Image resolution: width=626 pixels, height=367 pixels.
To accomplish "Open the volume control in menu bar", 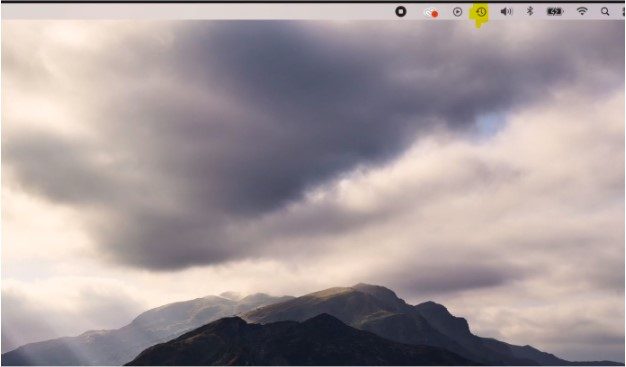I will click(506, 12).
